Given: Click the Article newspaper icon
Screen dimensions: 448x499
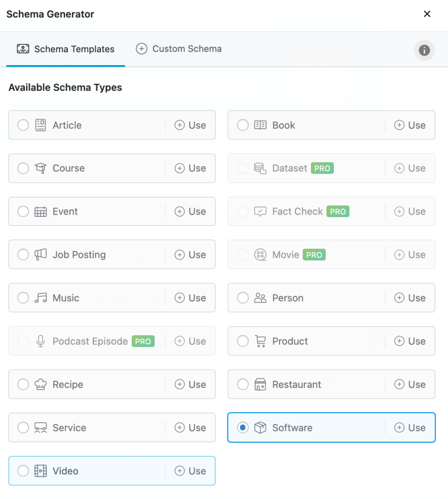Looking at the screenshot, I should [x=41, y=125].
